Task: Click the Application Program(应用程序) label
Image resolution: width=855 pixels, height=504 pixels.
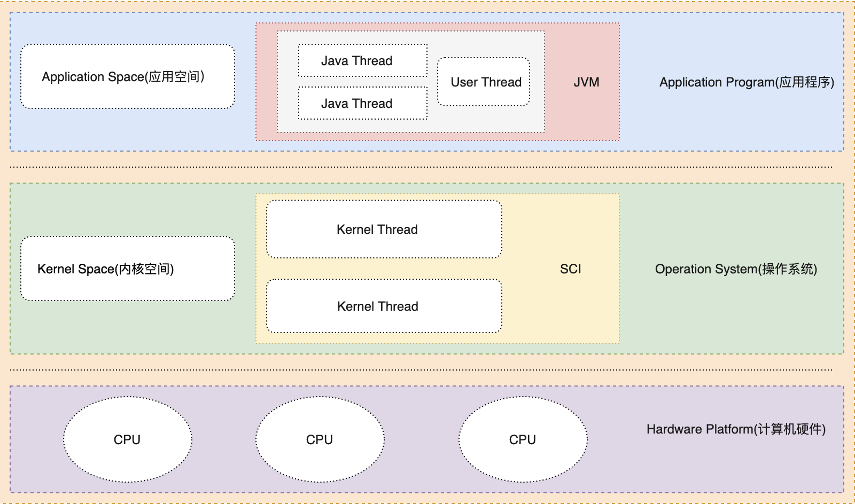Action: [x=747, y=82]
